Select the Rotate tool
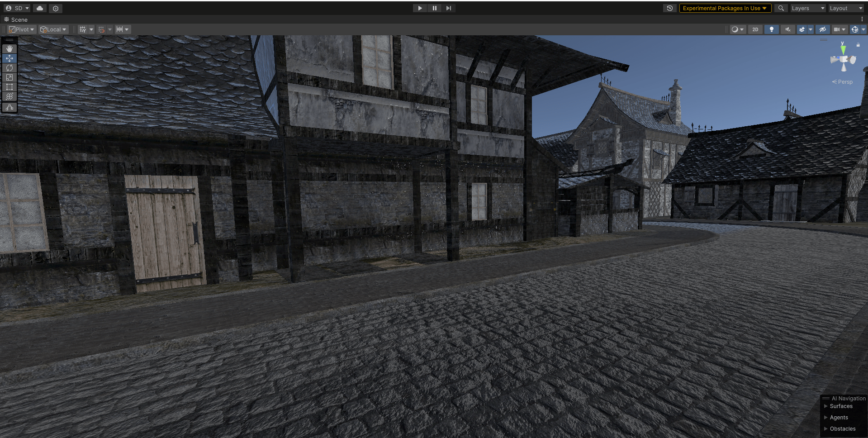868x438 pixels. tap(9, 68)
